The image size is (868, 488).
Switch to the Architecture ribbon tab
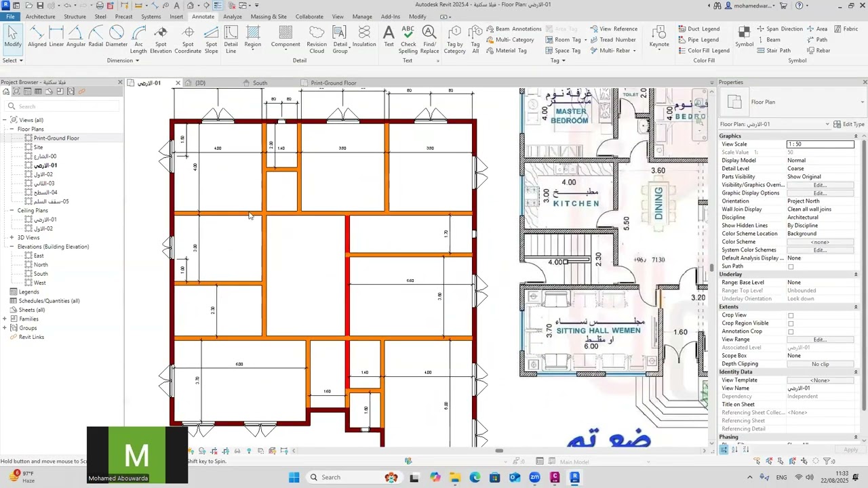(41, 16)
